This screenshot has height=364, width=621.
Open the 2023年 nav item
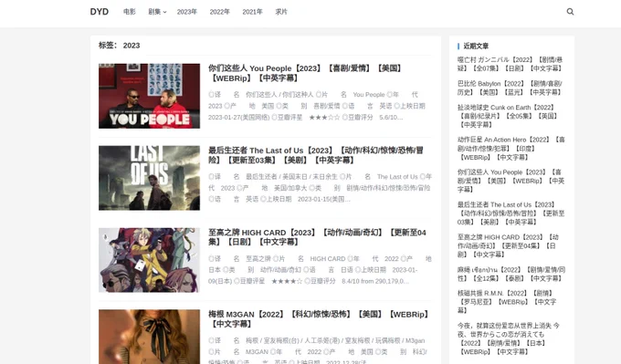tap(187, 12)
